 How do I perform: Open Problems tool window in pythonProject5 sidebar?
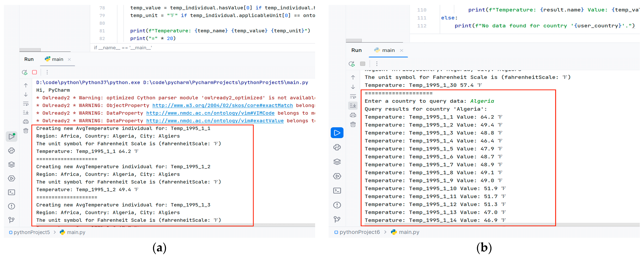12,206
